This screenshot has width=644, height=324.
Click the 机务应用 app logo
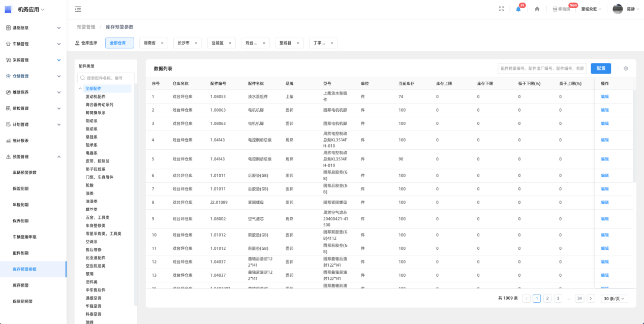(x=8, y=9)
